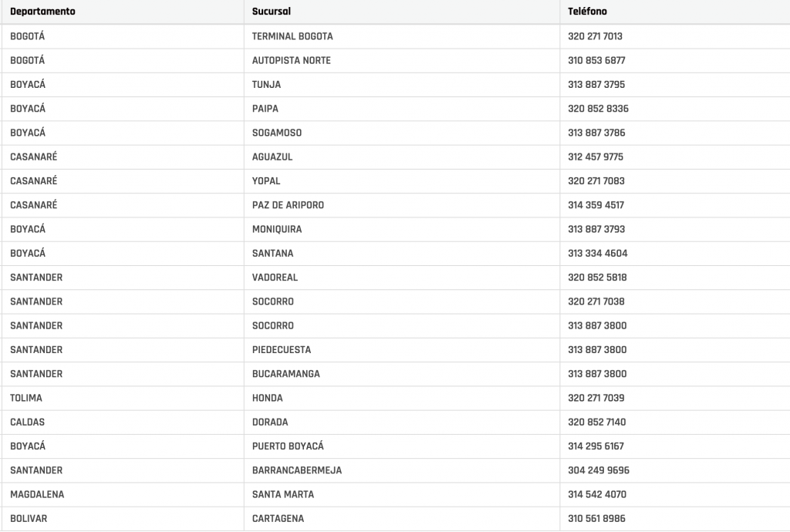Select the PIEDECUESTA branch cell
790x532 pixels.
pos(282,349)
